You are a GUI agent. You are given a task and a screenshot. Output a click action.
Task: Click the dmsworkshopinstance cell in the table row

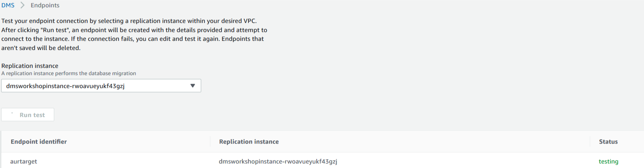[x=278, y=162]
